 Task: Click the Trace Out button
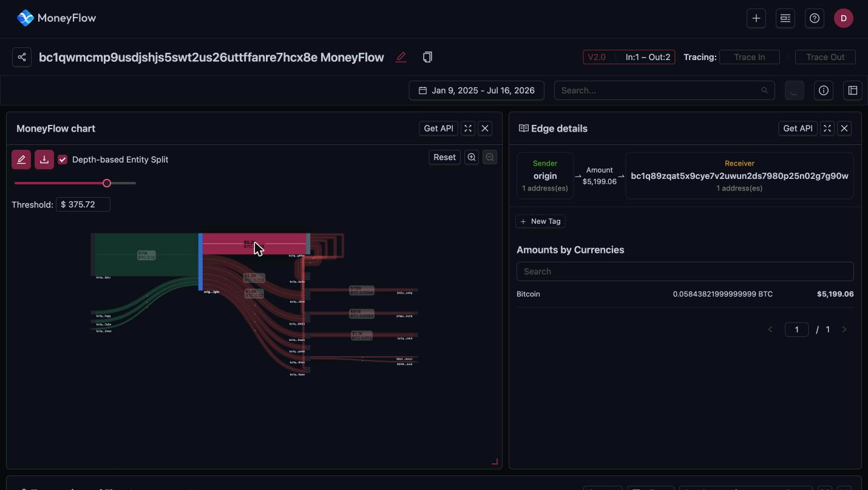click(826, 57)
